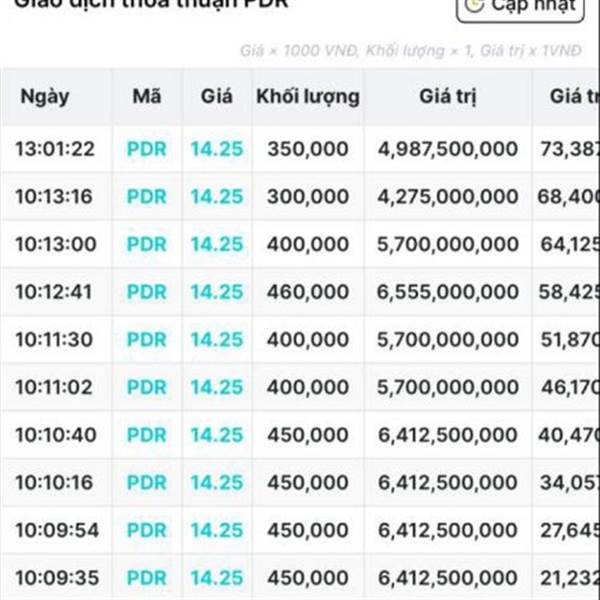600x600 pixels.
Task: Click PDR link in the 10:09:35 row
Action: tap(147, 578)
